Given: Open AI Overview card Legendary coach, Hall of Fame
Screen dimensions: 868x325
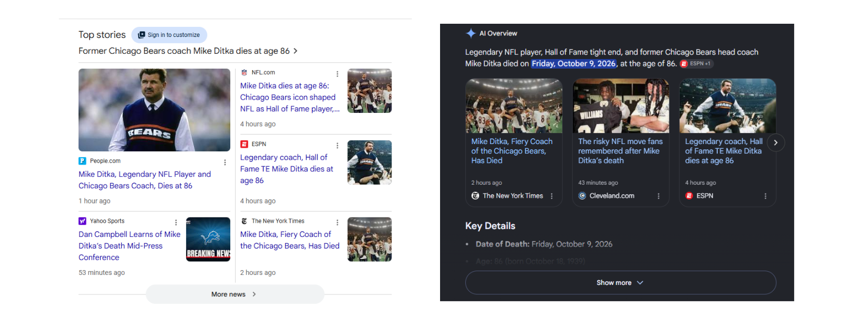Looking at the screenshot, I should click(724, 151).
